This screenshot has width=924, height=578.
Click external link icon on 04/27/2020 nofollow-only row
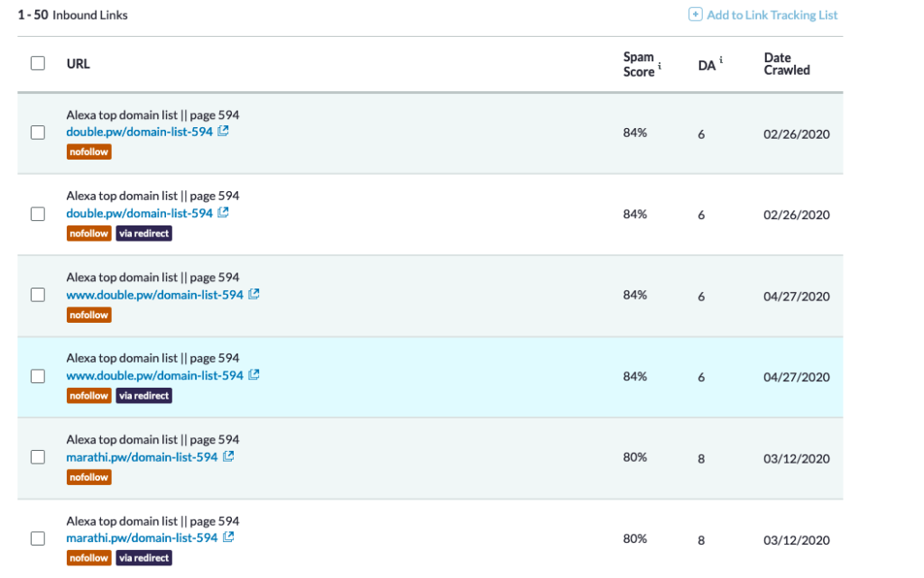pyautogui.click(x=254, y=294)
